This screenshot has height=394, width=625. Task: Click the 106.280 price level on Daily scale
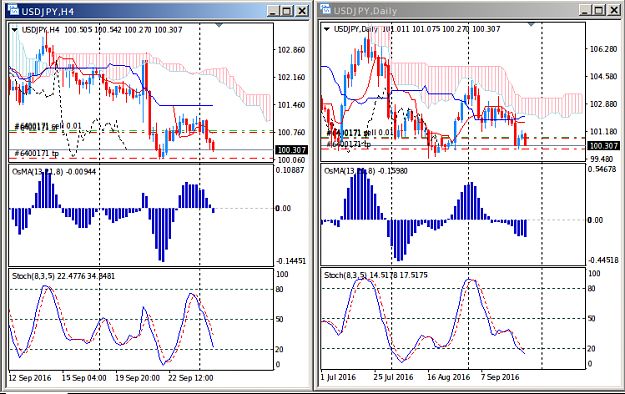(603, 49)
